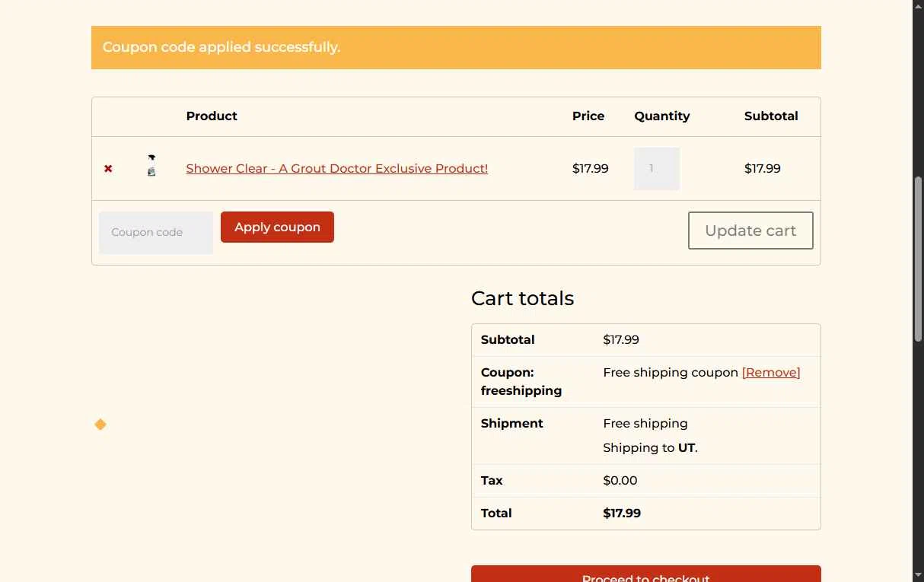Click the page vertical scrollbar thumb

(x=919, y=259)
